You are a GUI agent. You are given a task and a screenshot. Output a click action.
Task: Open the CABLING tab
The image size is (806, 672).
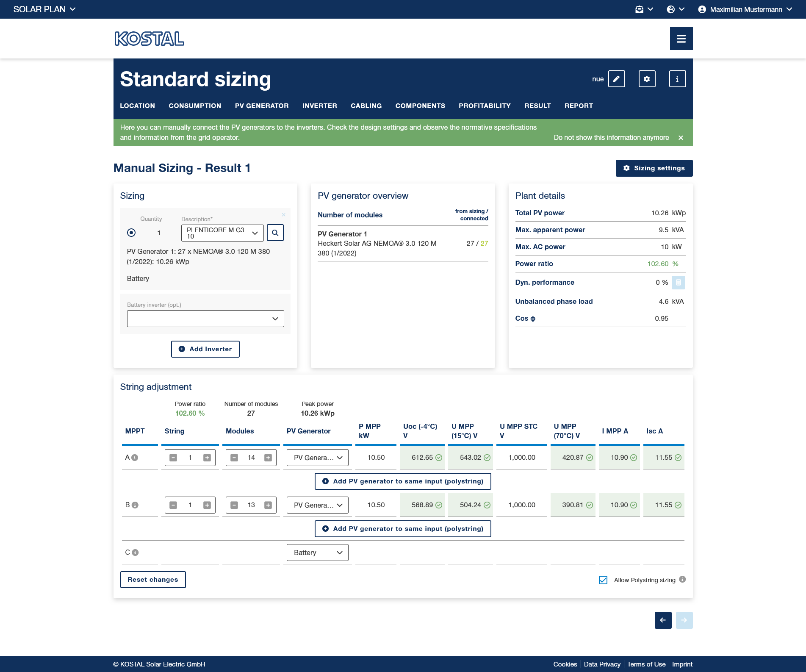click(366, 106)
